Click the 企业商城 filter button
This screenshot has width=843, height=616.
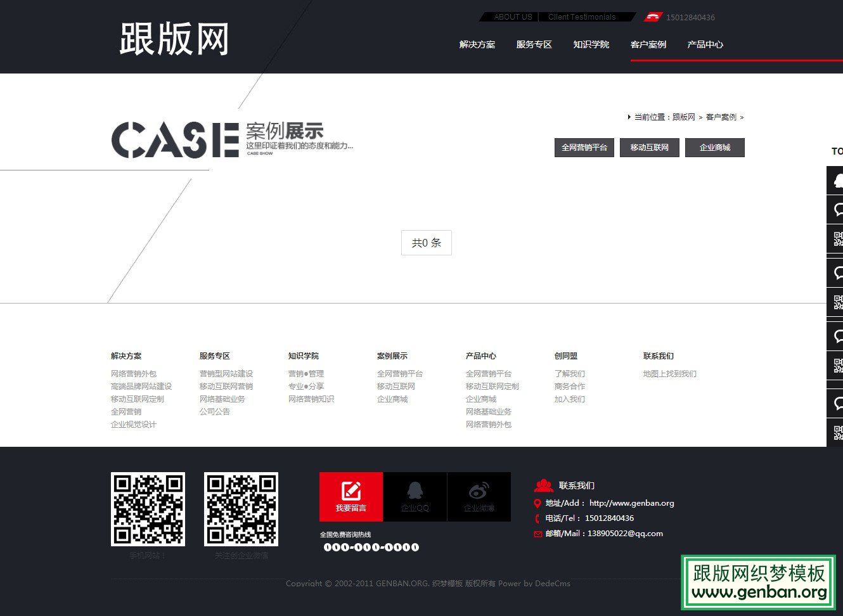pos(715,148)
